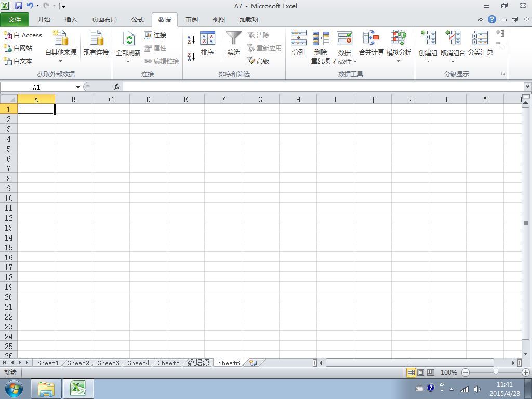532x399 pixels.
Task: Click the 数据有效性 validation icon
Action: pyautogui.click(x=344, y=38)
